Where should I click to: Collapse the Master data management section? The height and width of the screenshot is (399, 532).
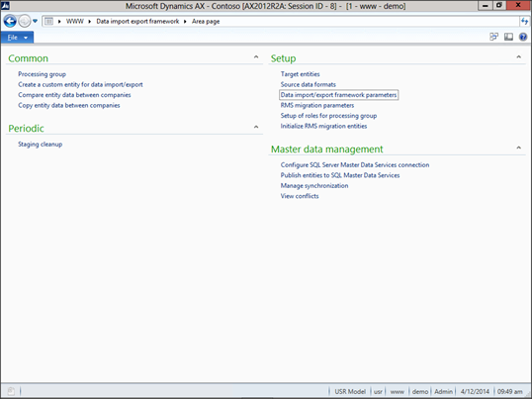pyautogui.click(x=519, y=148)
